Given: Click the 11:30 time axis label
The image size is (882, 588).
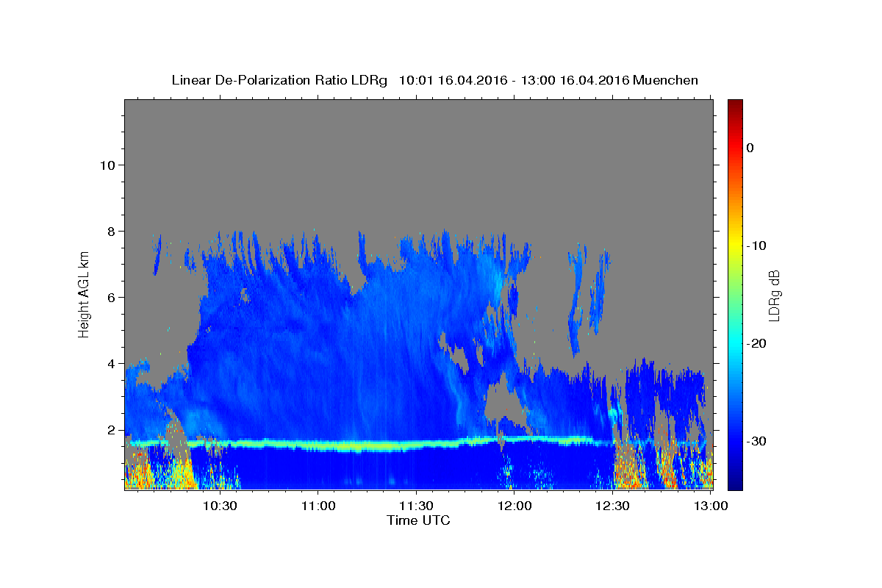Looking at the screenshot, I should point(416,506).
